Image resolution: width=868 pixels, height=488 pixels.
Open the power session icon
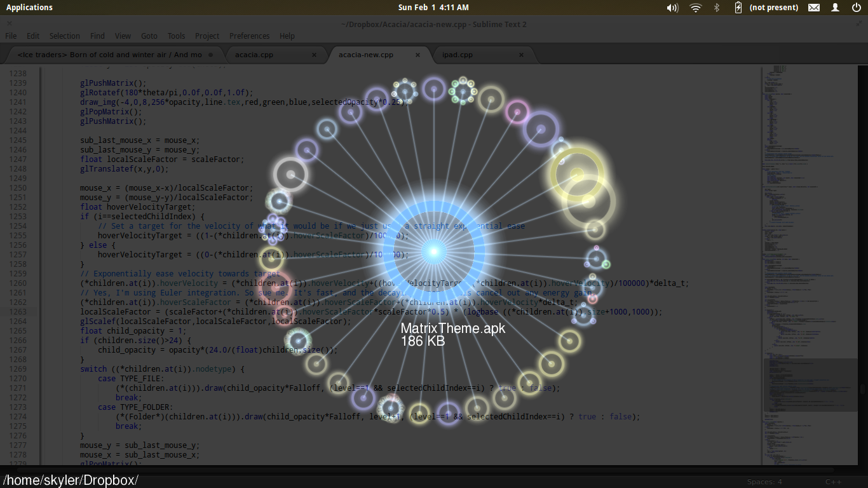(x=857, y=8)
